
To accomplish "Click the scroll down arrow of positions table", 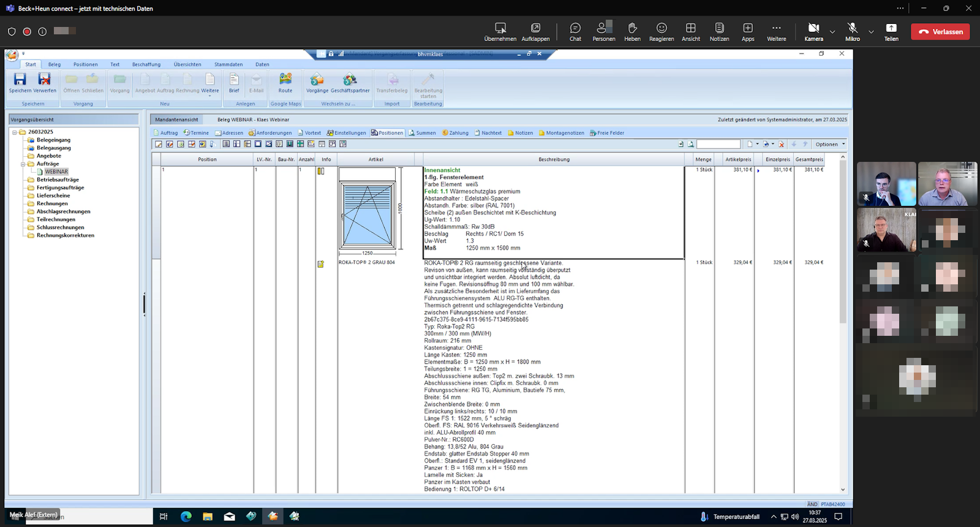I will tap(843, 489).
